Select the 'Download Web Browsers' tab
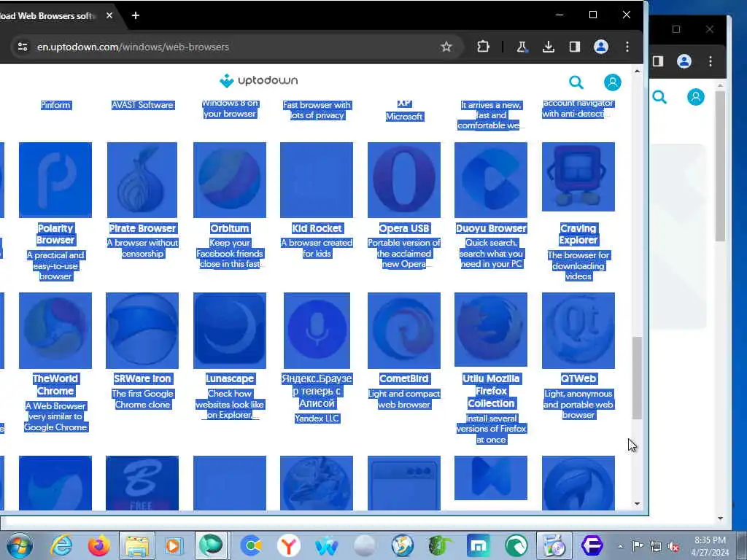 click(x=50, y=16)
